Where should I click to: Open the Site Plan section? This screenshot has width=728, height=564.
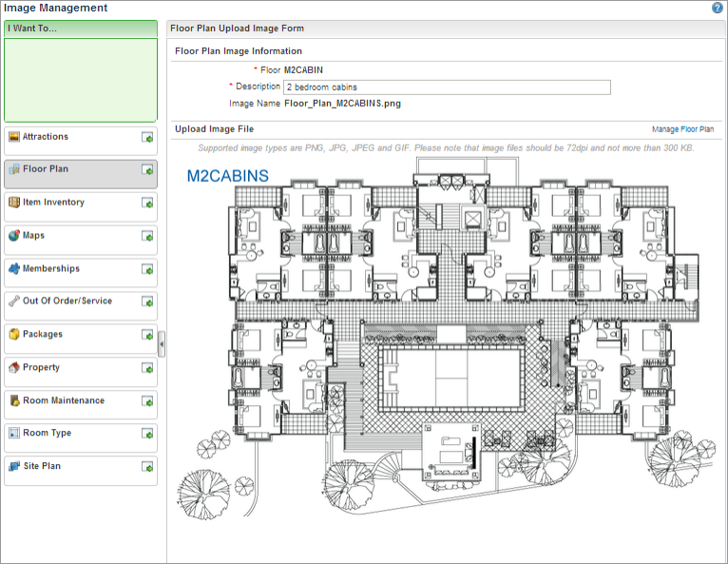click(81, 471)
